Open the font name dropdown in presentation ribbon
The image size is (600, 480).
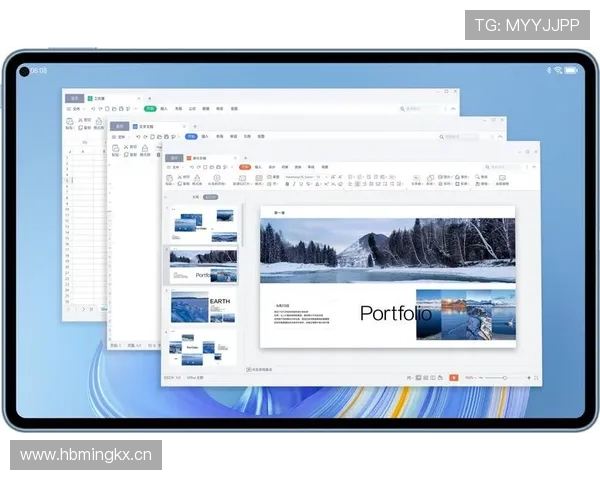300,176
